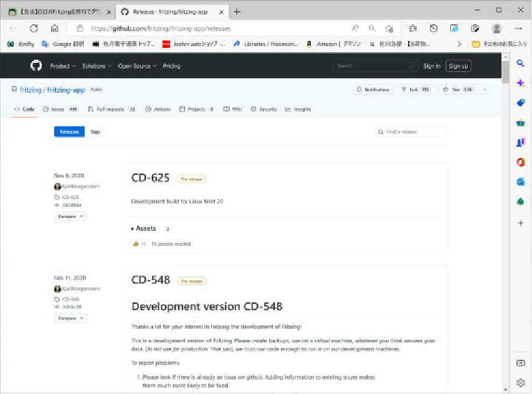Select the Tags button

coord(95,131)
